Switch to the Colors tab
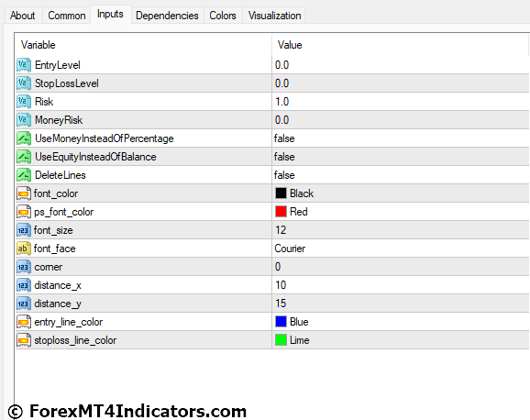The height and width of the screenshot is (420, 530). [x=223, y=16]
